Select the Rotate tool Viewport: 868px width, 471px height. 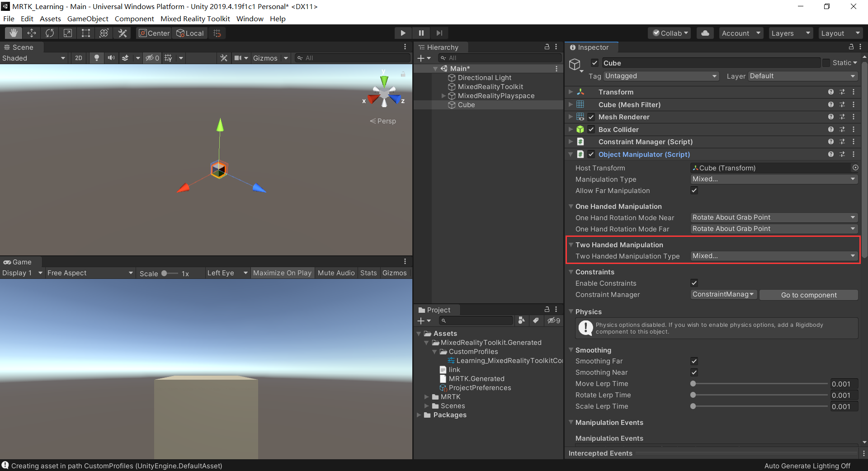[50, 33]
